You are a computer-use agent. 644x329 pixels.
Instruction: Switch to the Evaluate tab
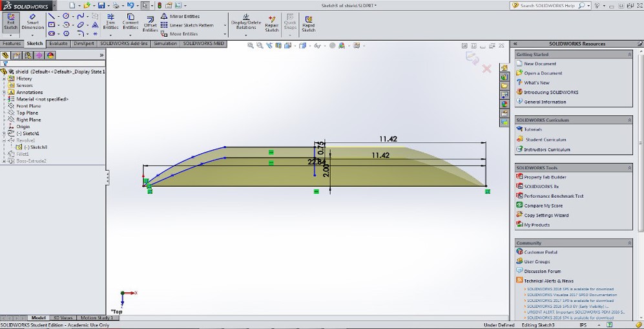[58, 43]
